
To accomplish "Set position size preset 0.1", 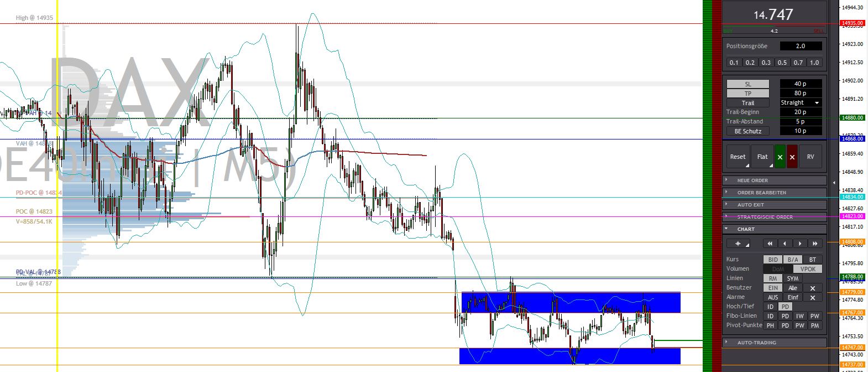I will 734,63.
